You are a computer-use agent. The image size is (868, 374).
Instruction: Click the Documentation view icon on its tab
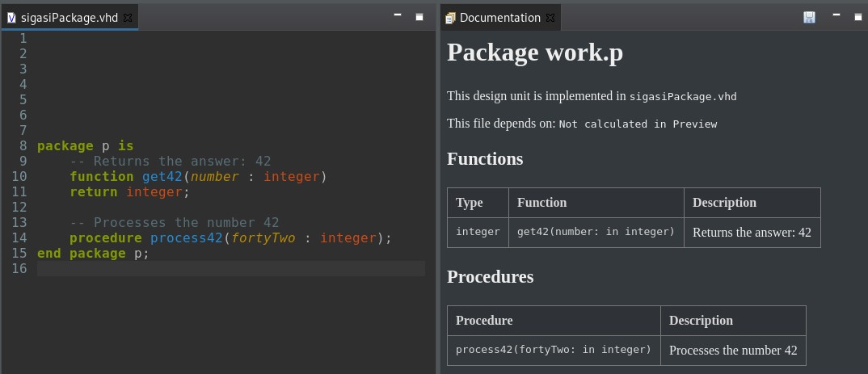(x=451, y=18)
